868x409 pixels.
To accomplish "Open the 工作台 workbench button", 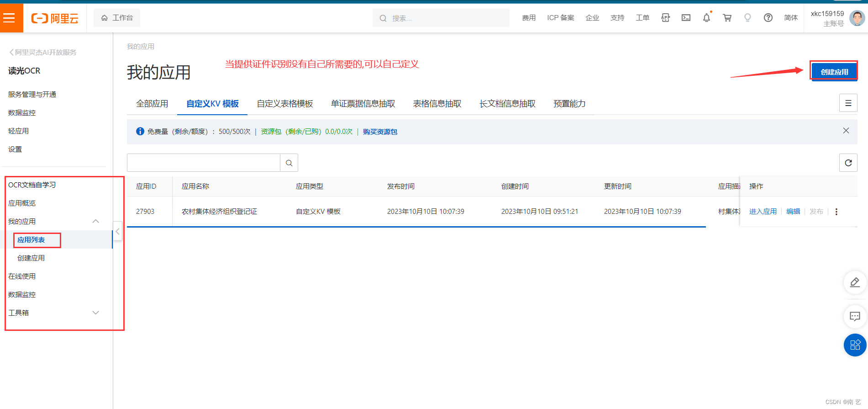I will (117, 18).
